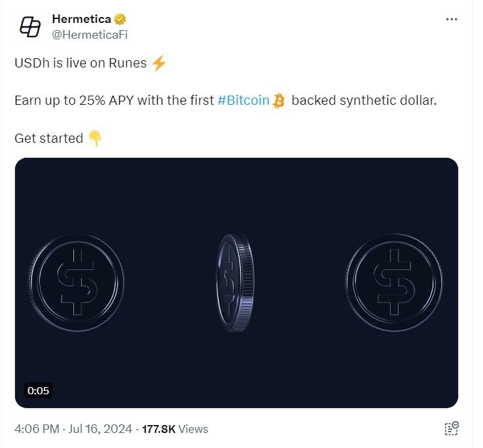483x448 pixels.
Task: Click the pointing-down hand emoji
Action: 96,138
